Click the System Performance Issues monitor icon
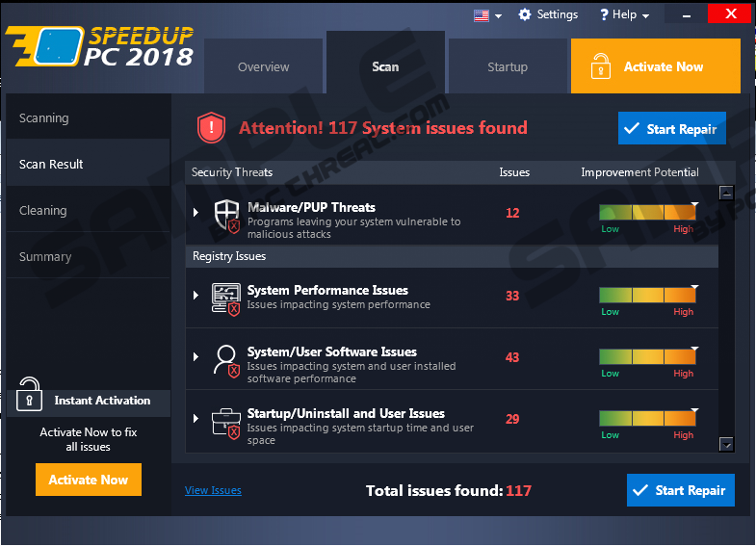The width and height of the screenshot is (756, 546). (226, 299)
